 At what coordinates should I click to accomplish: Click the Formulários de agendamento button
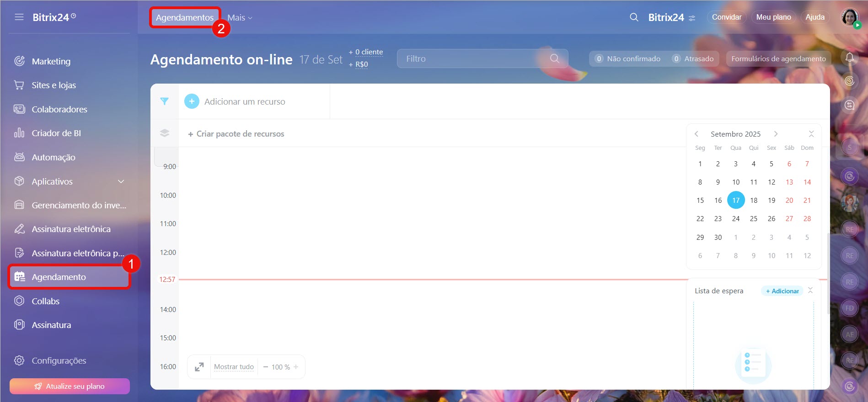pyautogui.click(x=778, y=58)
